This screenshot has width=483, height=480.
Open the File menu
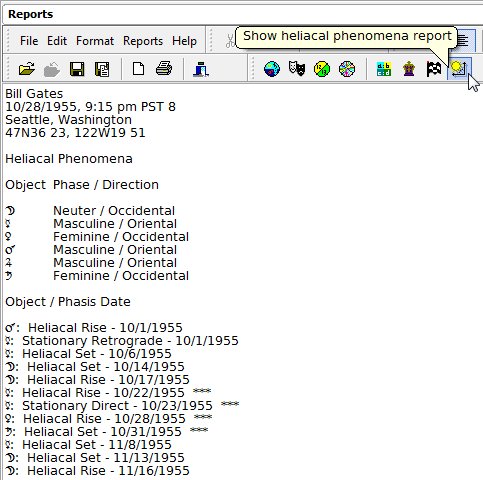(29, 41)
